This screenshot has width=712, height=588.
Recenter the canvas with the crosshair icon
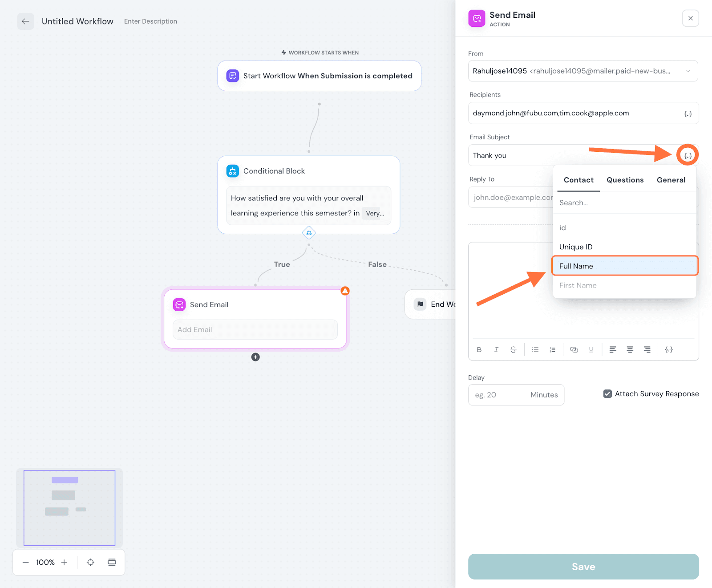tap(90, 562)
